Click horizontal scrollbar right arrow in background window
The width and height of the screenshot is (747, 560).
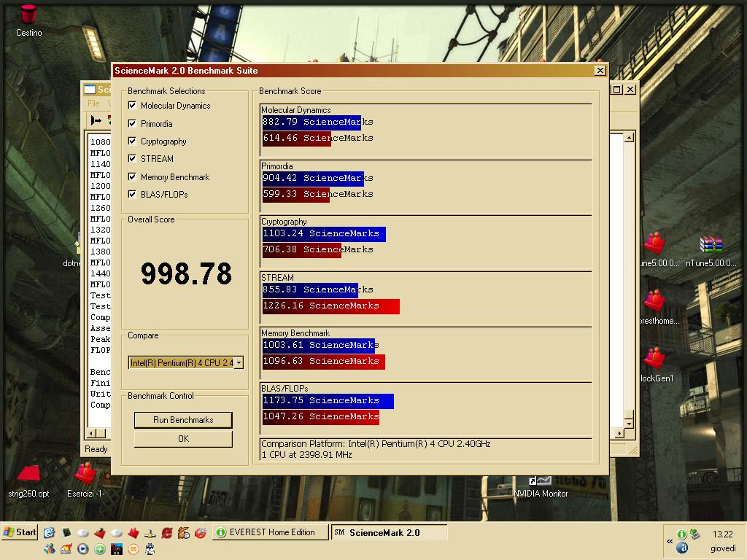[619, 433]
